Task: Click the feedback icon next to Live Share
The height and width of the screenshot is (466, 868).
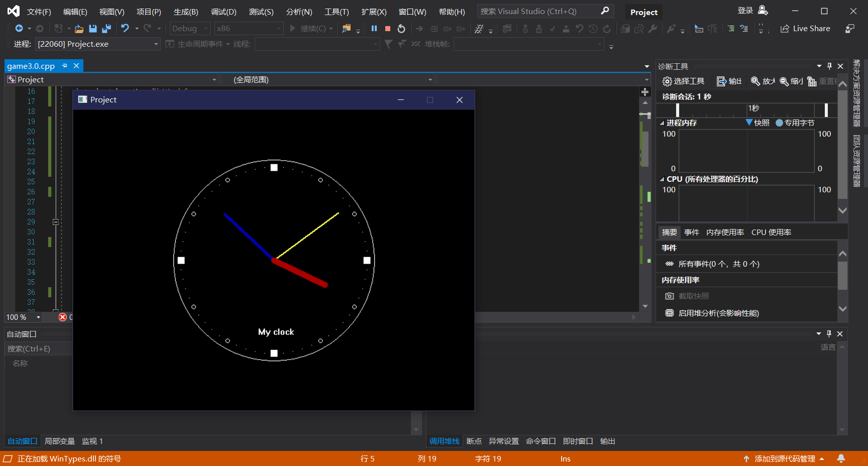Action: click(x=850, y=29)
